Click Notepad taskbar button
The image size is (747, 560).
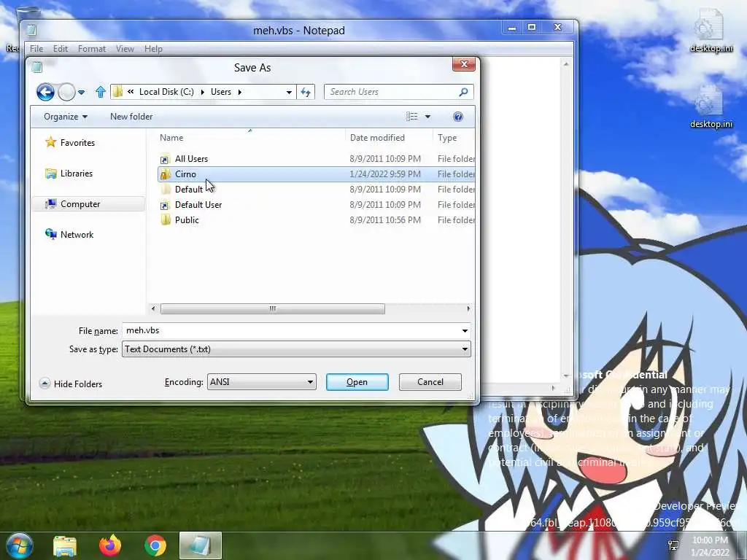tap(201, 545)
